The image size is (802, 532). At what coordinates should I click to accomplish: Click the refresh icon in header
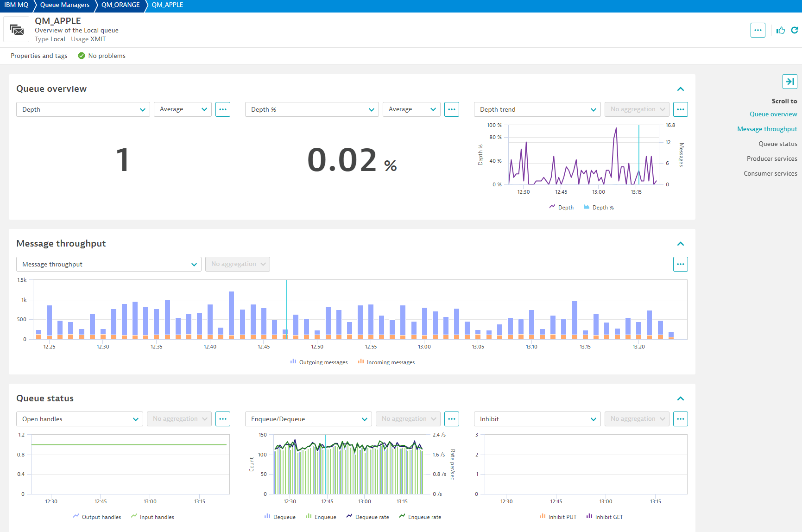794,30
